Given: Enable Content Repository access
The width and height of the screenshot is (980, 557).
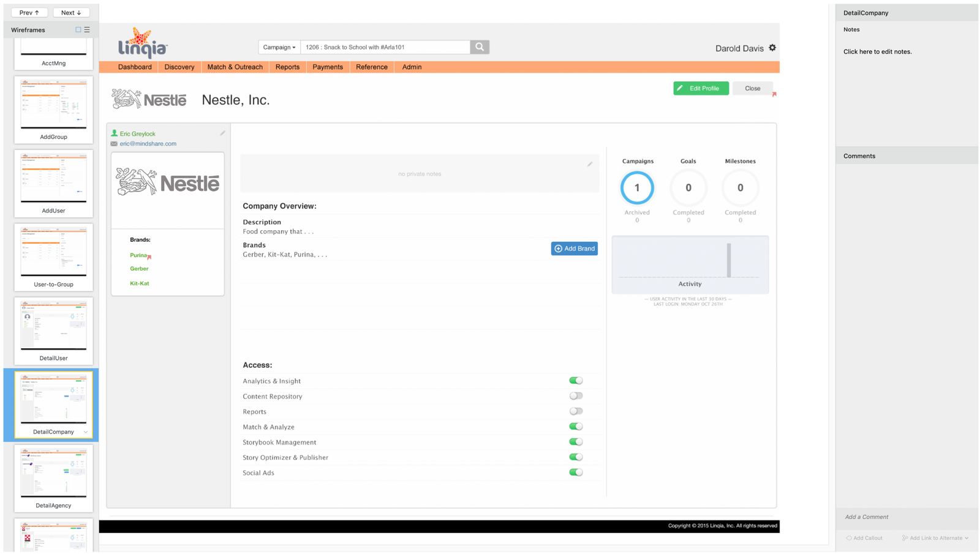Looking at the screenshot, I should point(576,396).
